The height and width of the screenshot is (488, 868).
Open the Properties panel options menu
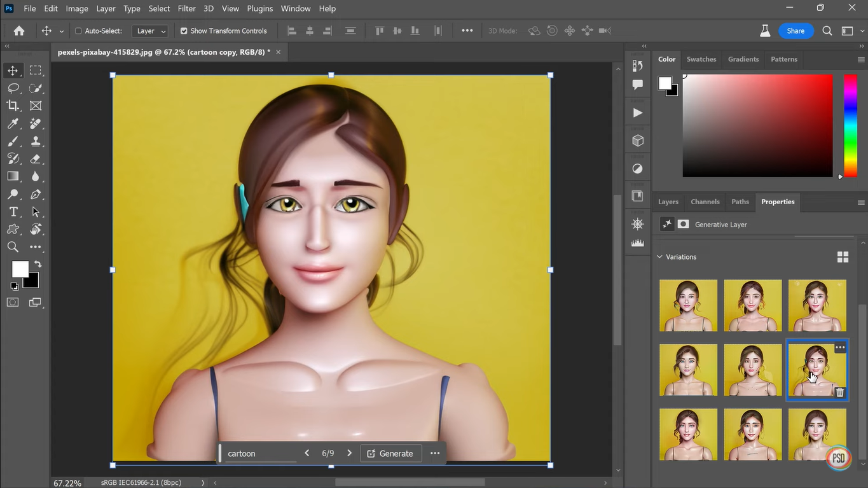(x=860, y=202)
